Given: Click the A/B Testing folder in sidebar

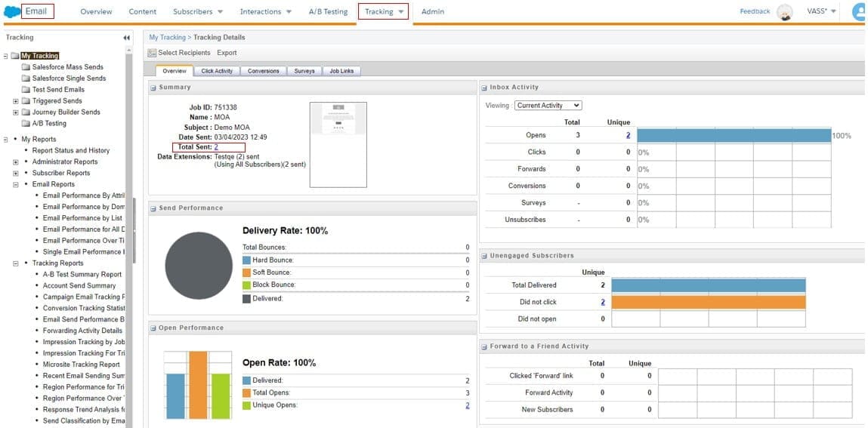Looking at the screenshot, I should [x=48, y=123].
